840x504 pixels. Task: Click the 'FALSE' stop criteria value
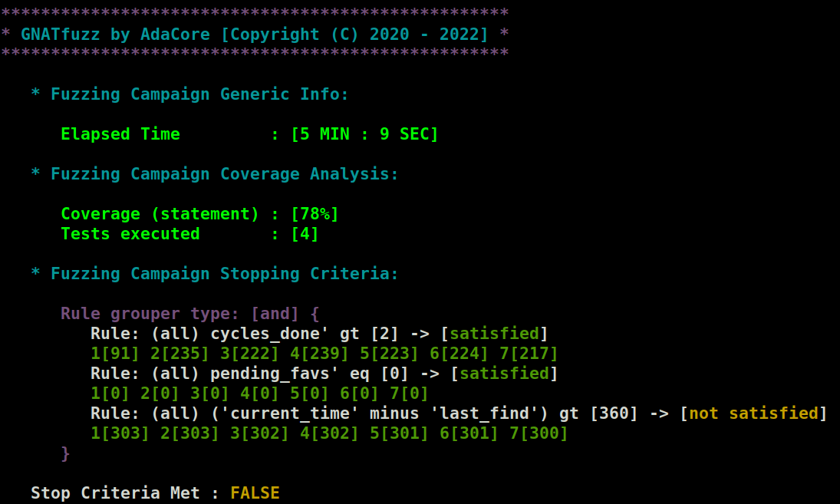click(x=255, y=492)
